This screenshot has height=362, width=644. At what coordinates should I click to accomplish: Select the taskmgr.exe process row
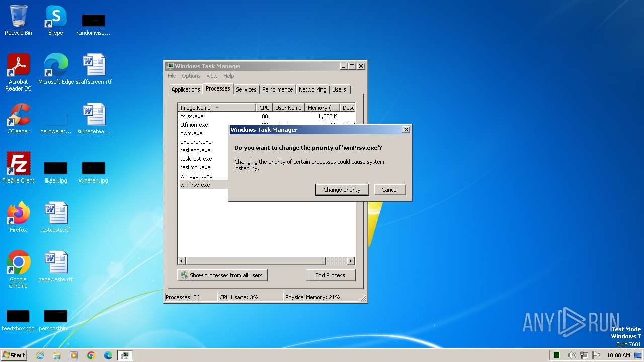[x=203, y=167]
